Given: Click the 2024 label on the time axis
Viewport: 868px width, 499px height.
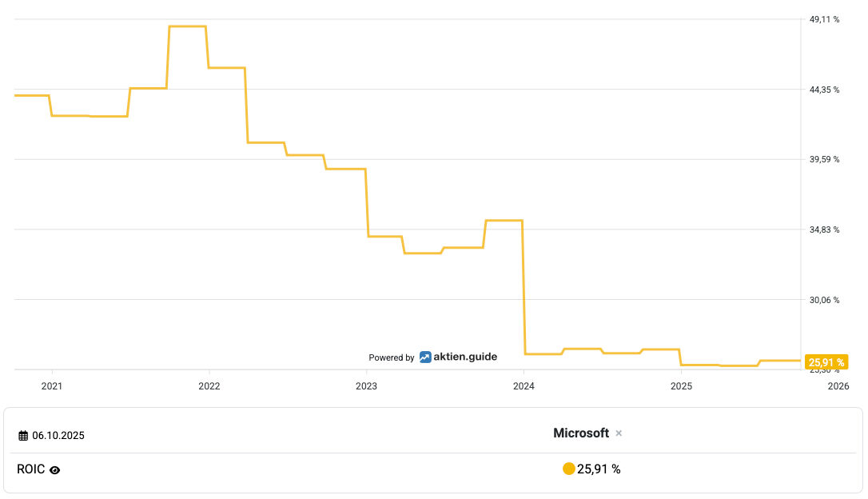Looking at the screenshot, I should click(x=524, y=387).
